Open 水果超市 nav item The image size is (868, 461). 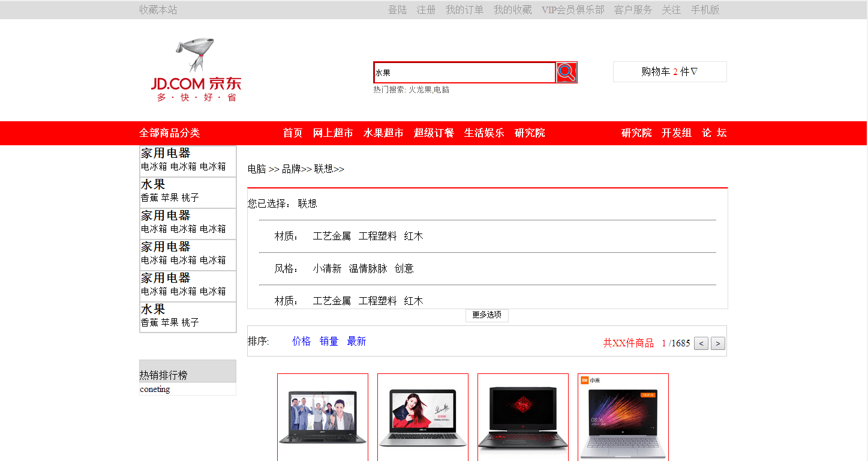(x=383, y=133)
